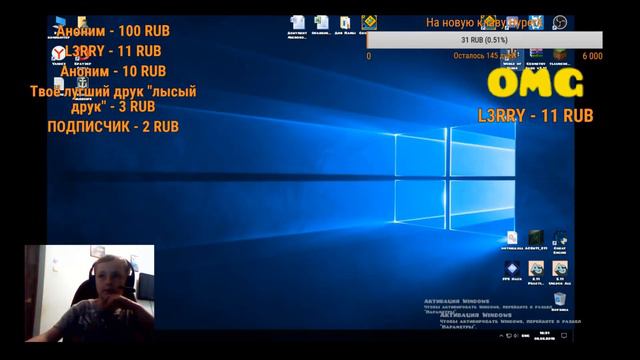This screenshot has width=640, height=360.
Task: Open the Cheat Engine desktop shortcut
Action: [x=560, y=242]
